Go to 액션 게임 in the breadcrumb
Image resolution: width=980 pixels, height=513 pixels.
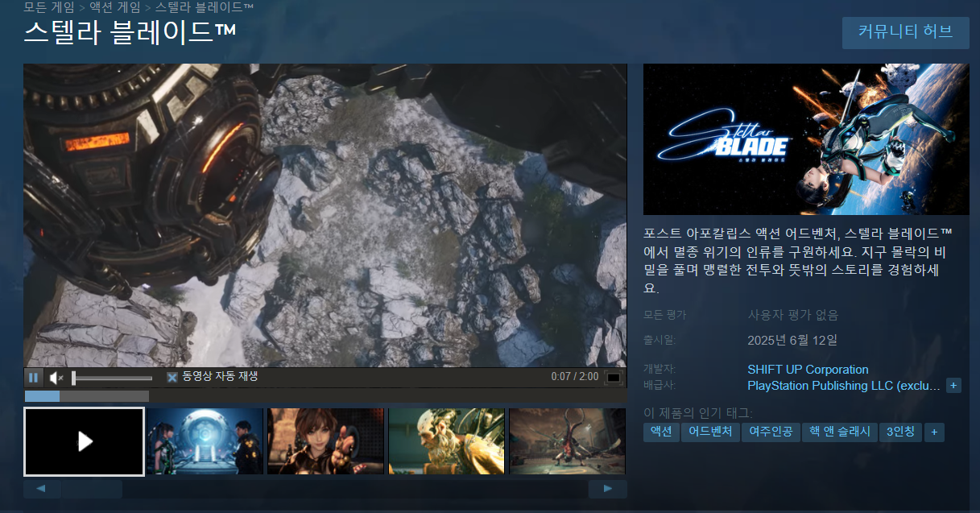[x=115, y=7]
